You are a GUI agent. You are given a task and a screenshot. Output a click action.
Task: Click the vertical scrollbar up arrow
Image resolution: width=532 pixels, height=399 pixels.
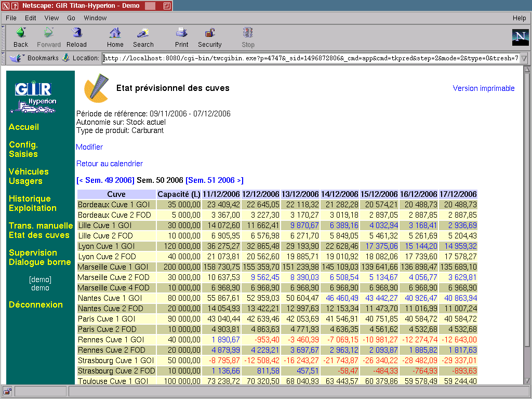(x=527, y=70)
